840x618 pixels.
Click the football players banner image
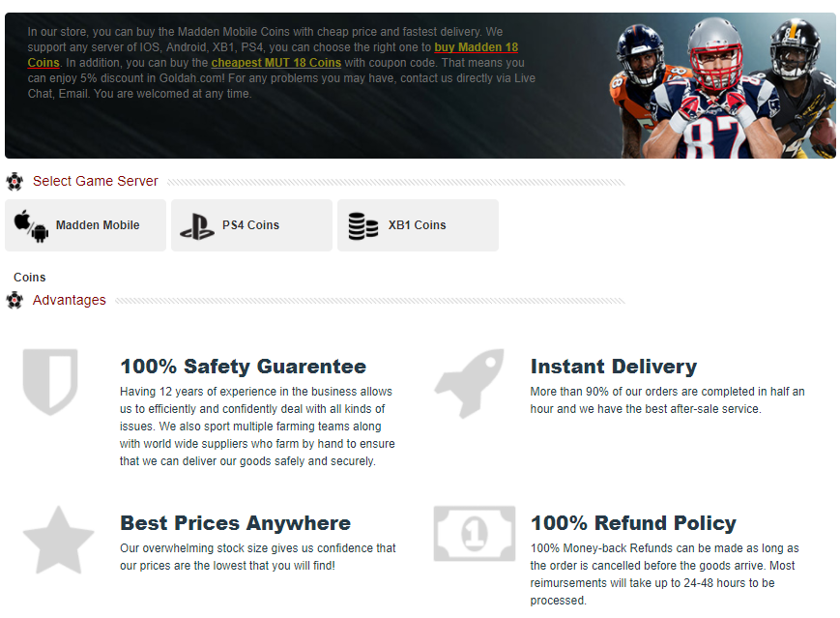tap(722, 87)
